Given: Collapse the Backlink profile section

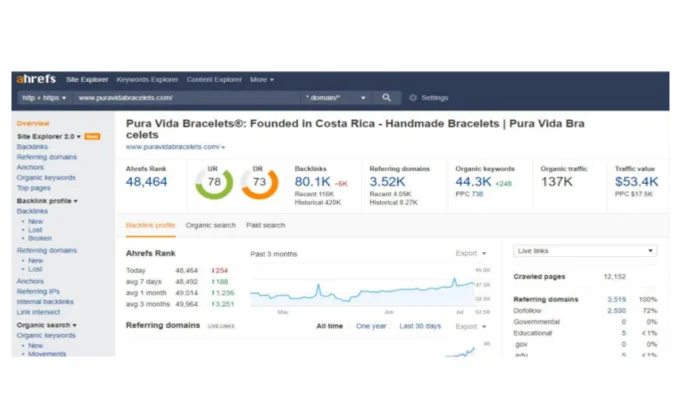Looking at the screenshot, I should 47,201.
